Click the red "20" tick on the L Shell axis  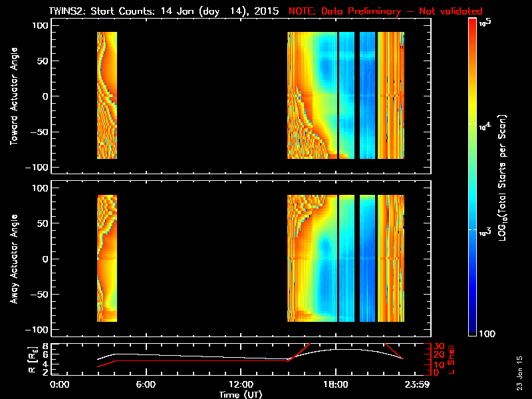[x=439, y=355]
